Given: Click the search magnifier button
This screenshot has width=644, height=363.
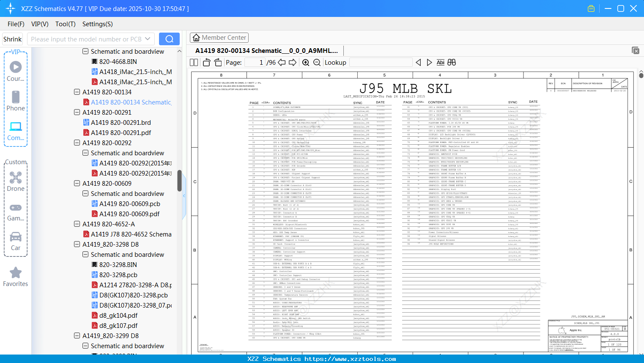Looking at the screenshot, I should (169, 39).
